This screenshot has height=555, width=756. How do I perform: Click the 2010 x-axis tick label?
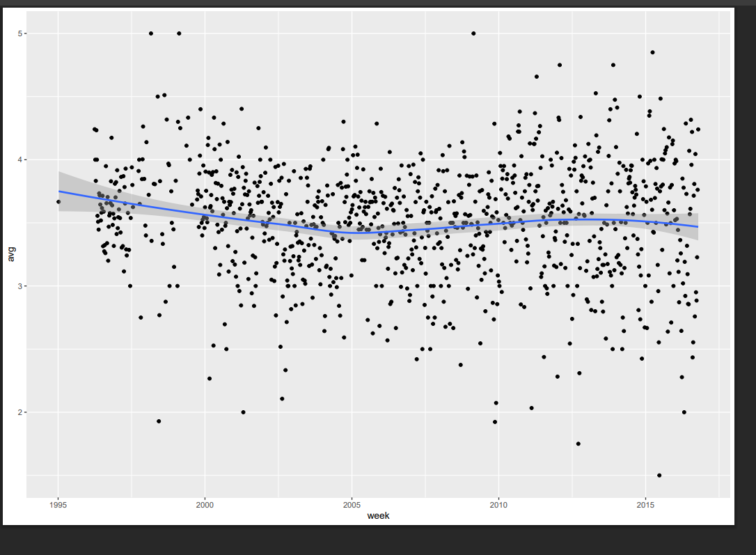[498, 504]
